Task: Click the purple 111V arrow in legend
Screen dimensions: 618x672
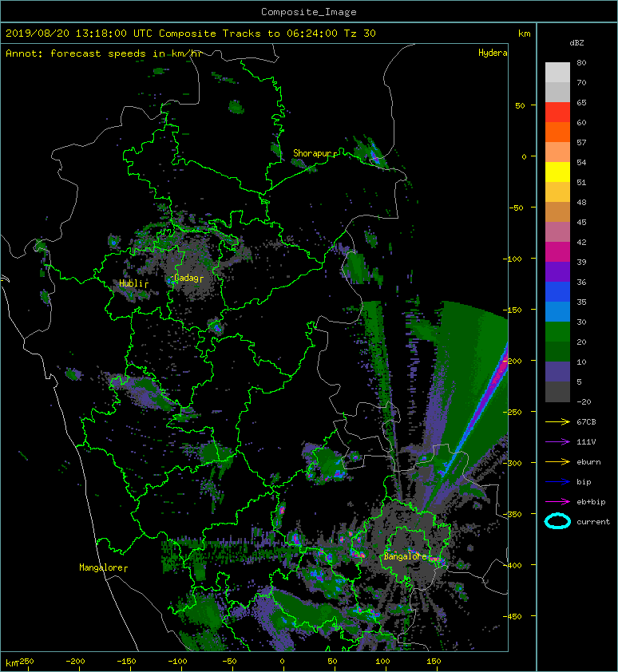Action: (557, 441)
